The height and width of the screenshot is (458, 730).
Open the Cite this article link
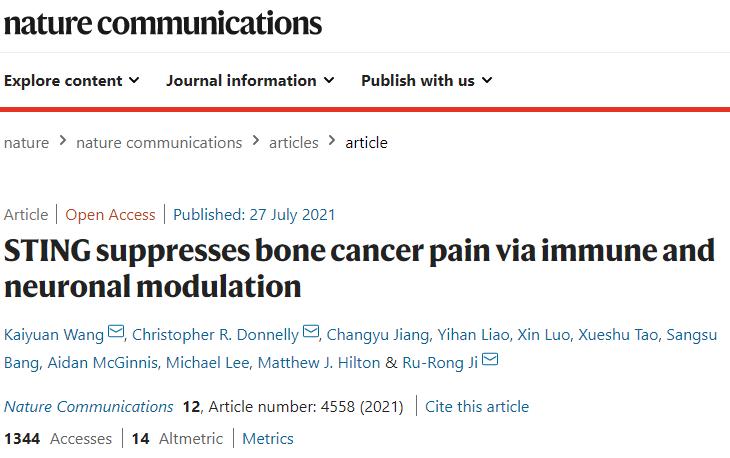pos(477,406)
